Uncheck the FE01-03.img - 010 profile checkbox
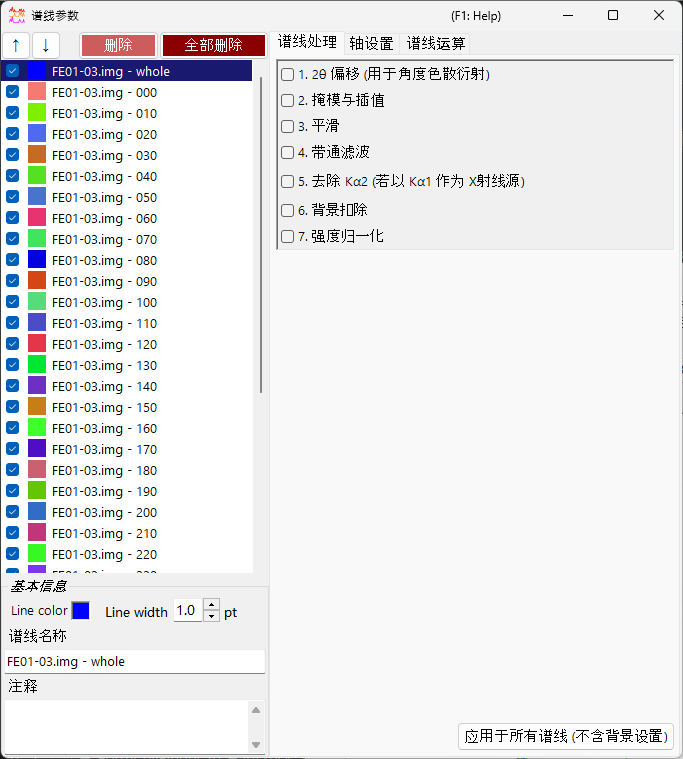The height and width of the screenshot is (759, 683). [13, 113]
